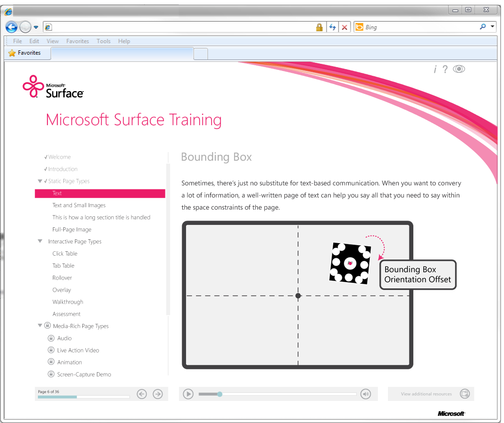Open the Rollover page
504x423 pixels.
[62, 278]
